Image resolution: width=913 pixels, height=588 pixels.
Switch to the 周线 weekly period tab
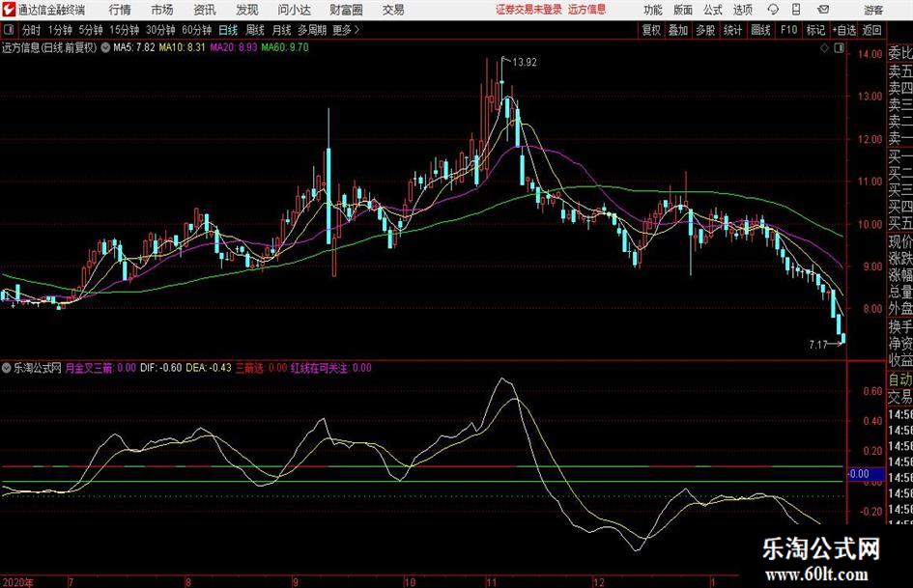255,30
